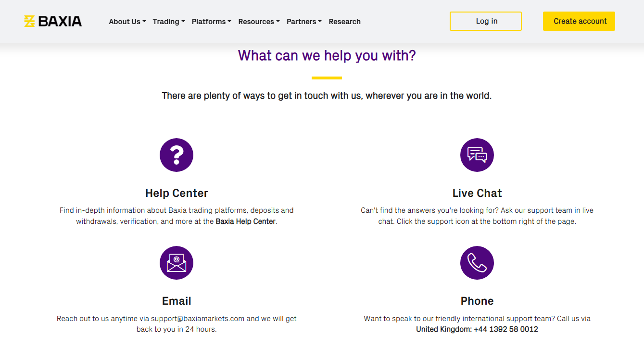The height and width of the screenshot is (349, 644).
Task: Click the Phone handset icon
Action: tap(477, 263)
